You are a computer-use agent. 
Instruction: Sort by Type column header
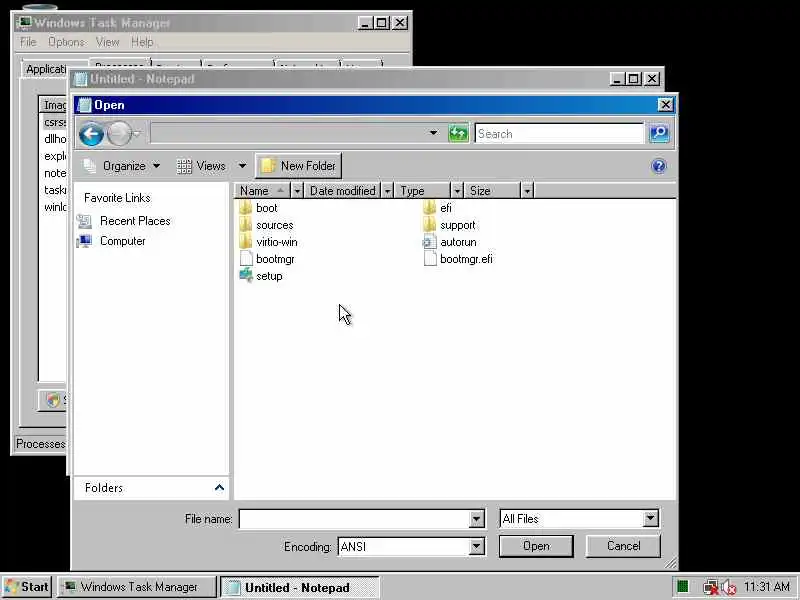[x=422, y=191]
